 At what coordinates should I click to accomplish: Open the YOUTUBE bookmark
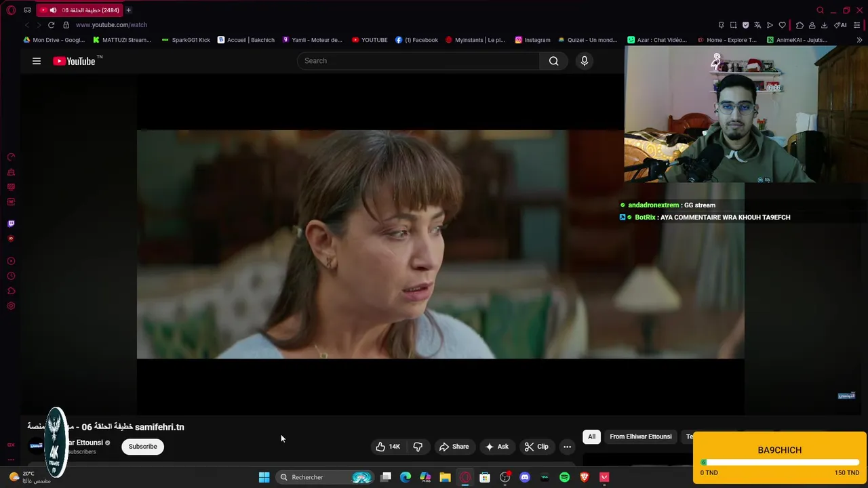(x=370, y=40)
